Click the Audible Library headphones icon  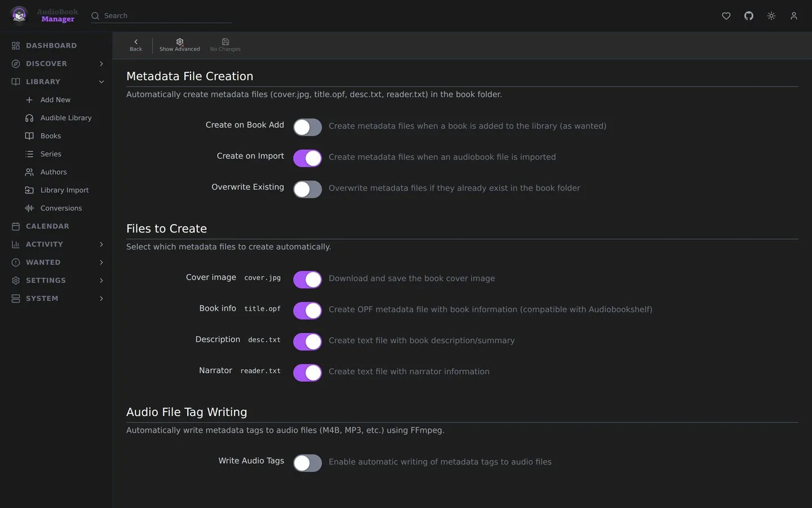[29, 118]
